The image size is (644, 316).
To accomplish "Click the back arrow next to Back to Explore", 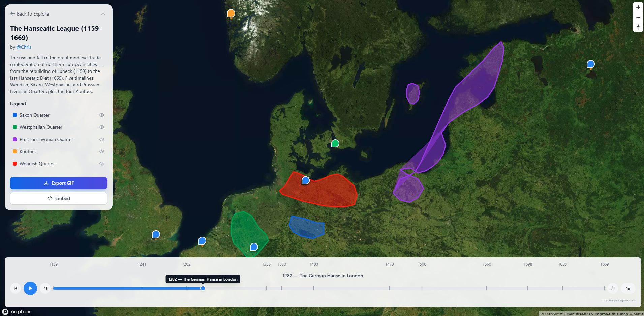I will [12, 14].
